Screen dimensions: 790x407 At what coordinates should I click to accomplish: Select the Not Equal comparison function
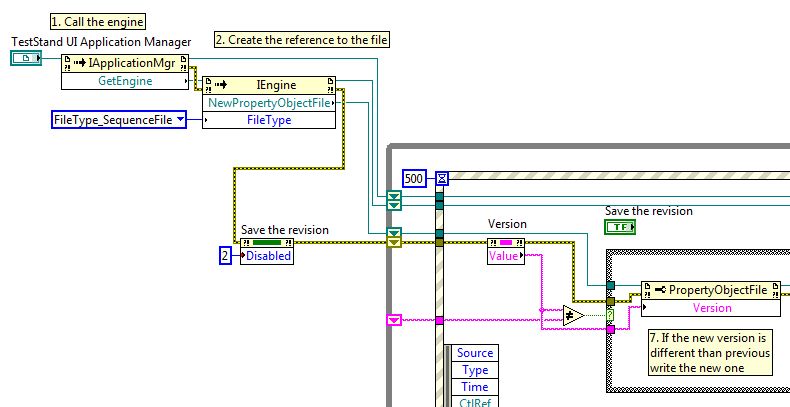tap(573, 316)
